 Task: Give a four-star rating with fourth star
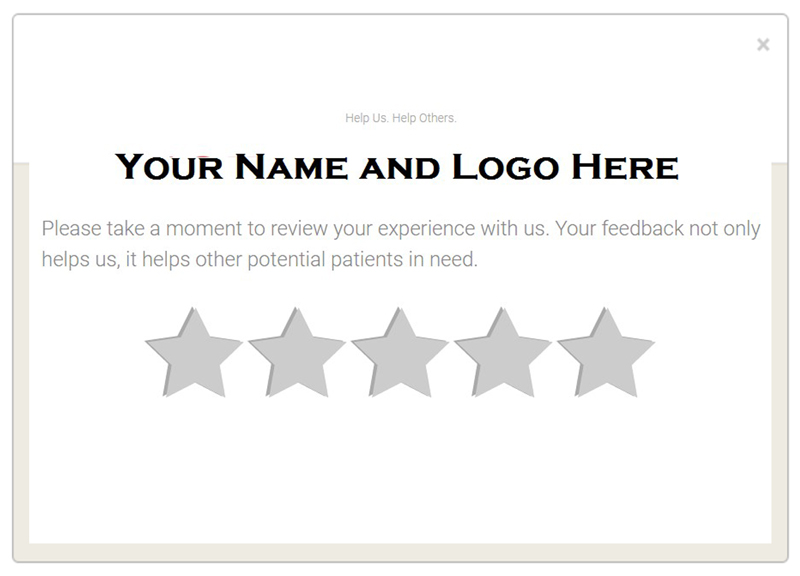[503, 354]
